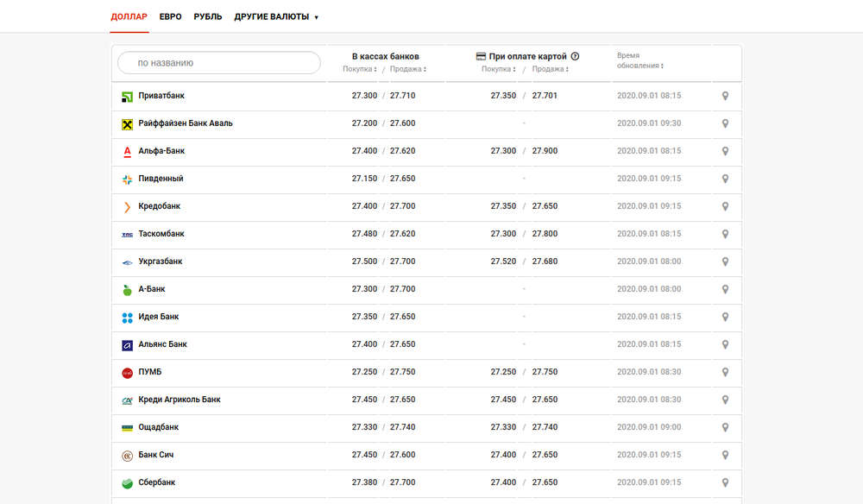This screenshot has height=504, width=863.
Task: Open Креди Агриколь Банк location pin
Action: (726, 400)
